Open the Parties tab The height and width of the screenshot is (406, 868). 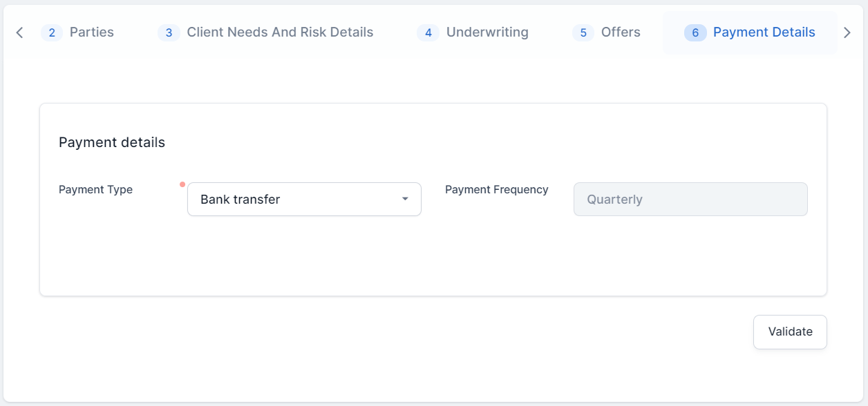91,32
